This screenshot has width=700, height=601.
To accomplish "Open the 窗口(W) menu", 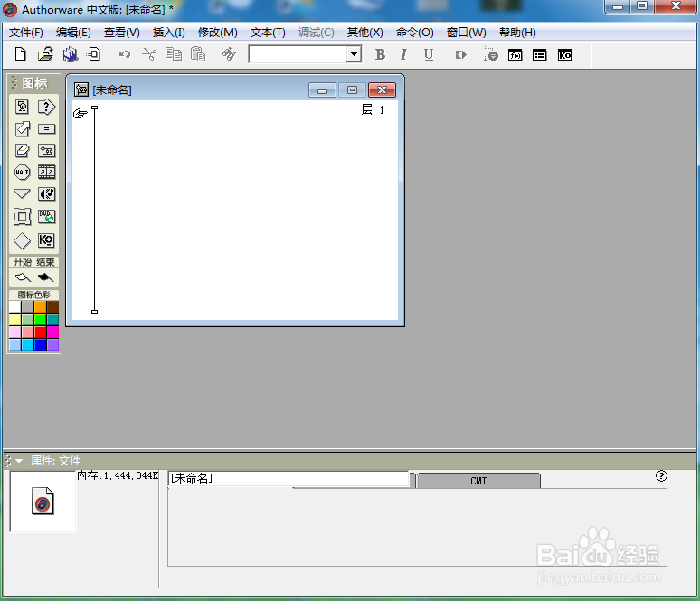I will pyautogui.click(x=466, y=33).
